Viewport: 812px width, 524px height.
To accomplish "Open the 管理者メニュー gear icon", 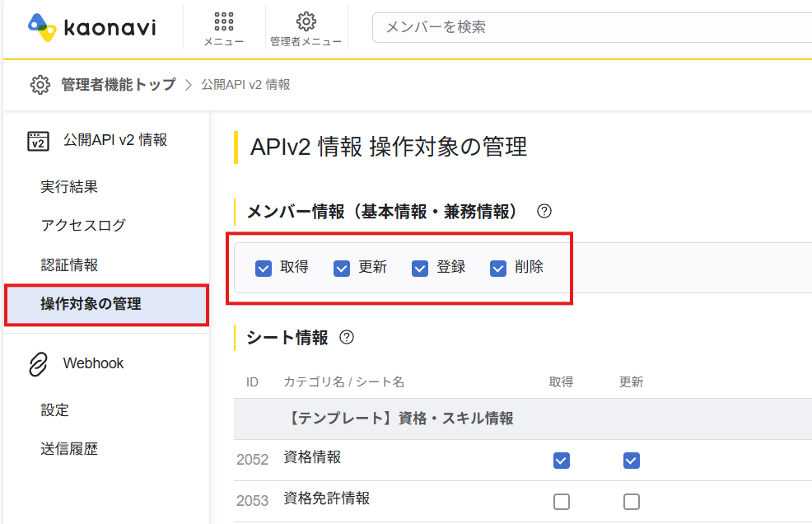I will pyautogui.click(x=306, y=21).
